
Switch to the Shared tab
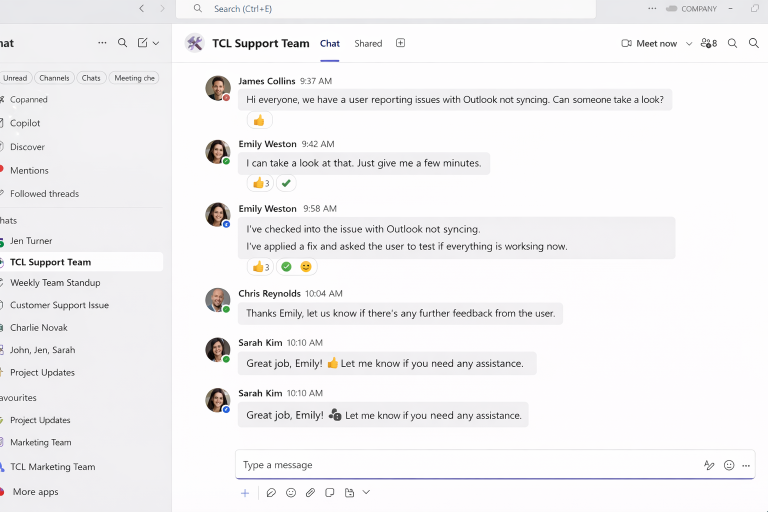(x=368, y=43)
